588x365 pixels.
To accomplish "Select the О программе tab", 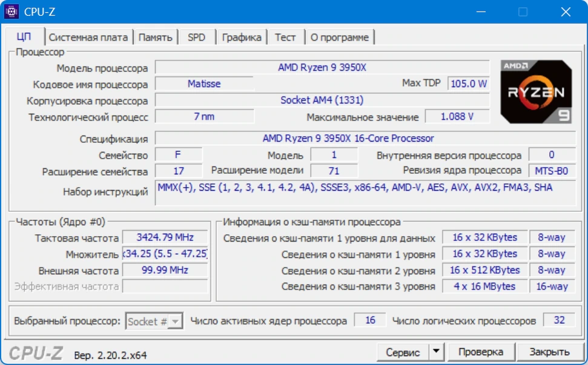I will click(x=339, y=38).
